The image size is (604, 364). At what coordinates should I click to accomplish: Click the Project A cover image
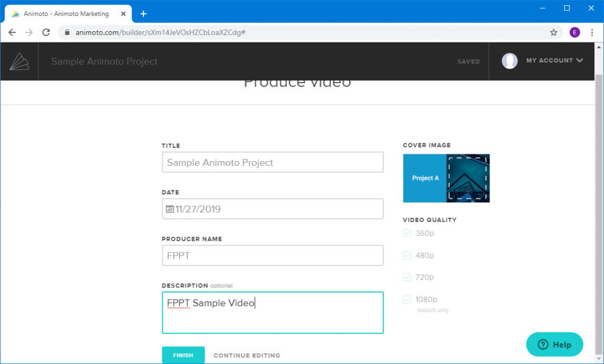click(x=446, y=178)
